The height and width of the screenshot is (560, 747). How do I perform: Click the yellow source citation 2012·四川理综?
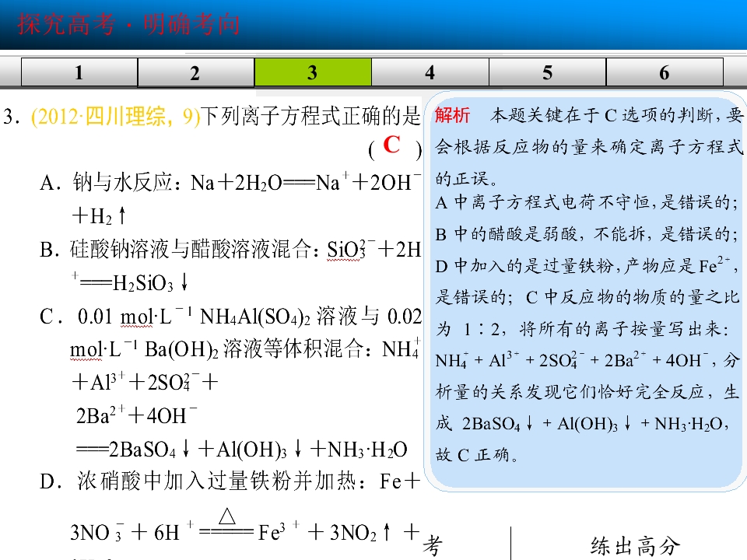point(116,117)
